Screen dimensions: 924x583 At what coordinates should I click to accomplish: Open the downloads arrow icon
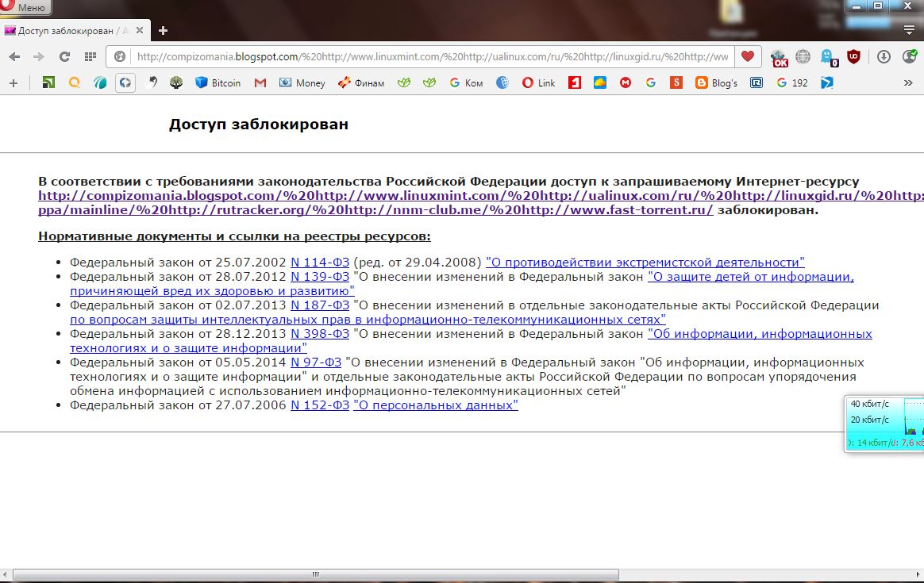point(884,57)
